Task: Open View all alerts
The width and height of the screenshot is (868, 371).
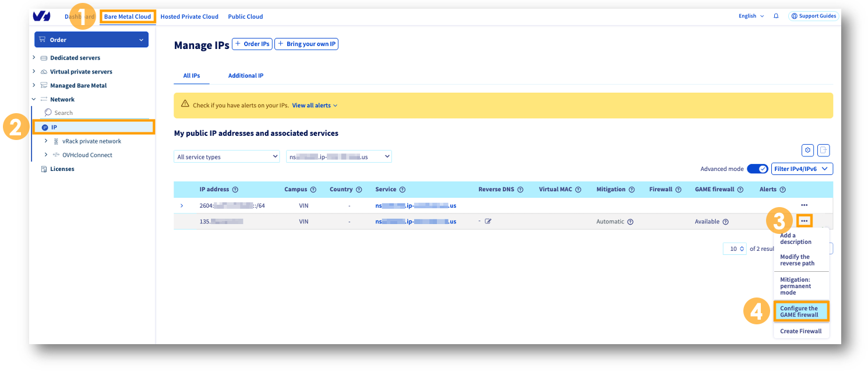Action: coord(312,105)
